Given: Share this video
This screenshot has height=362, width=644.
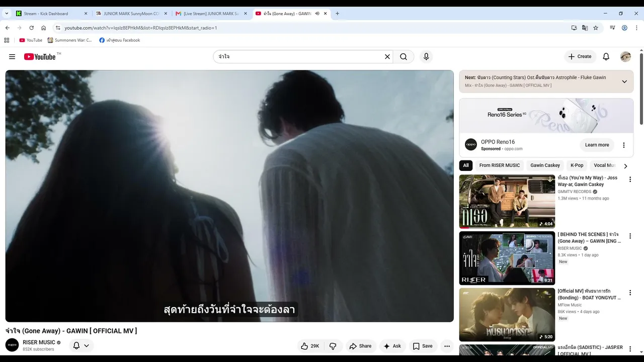Looking at the screenshot, I should coord(360,346).
